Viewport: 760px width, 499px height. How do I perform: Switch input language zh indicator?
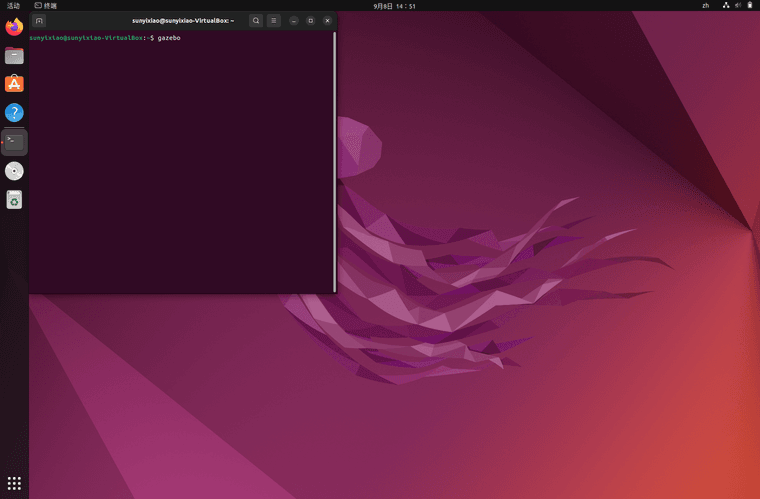706,6
